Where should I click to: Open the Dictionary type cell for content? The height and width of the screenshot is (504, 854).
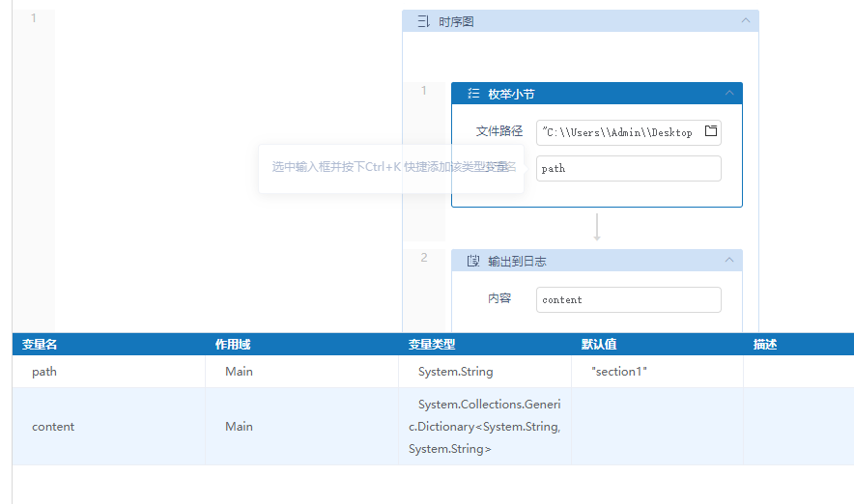(x=484, y=426)
